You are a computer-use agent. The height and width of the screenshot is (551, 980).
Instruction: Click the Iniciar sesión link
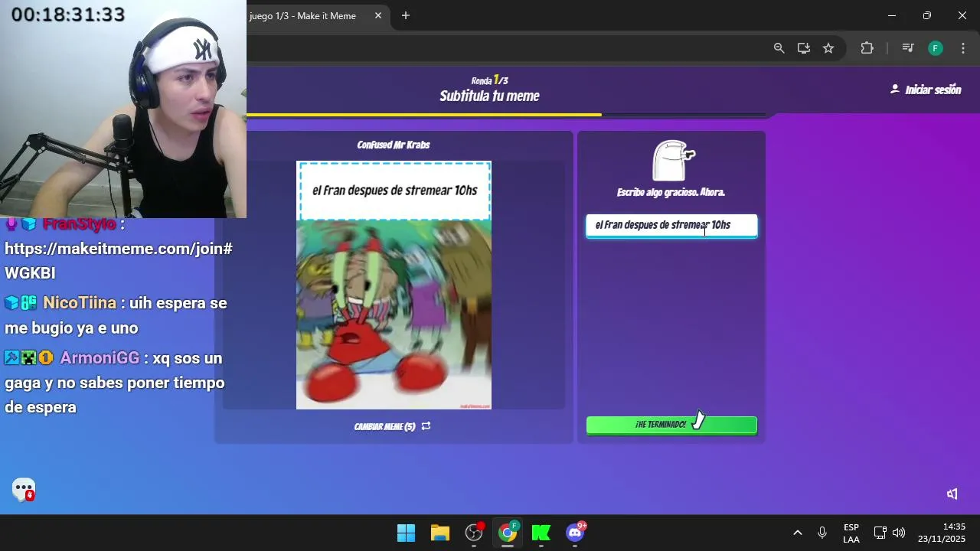point(933,90)
